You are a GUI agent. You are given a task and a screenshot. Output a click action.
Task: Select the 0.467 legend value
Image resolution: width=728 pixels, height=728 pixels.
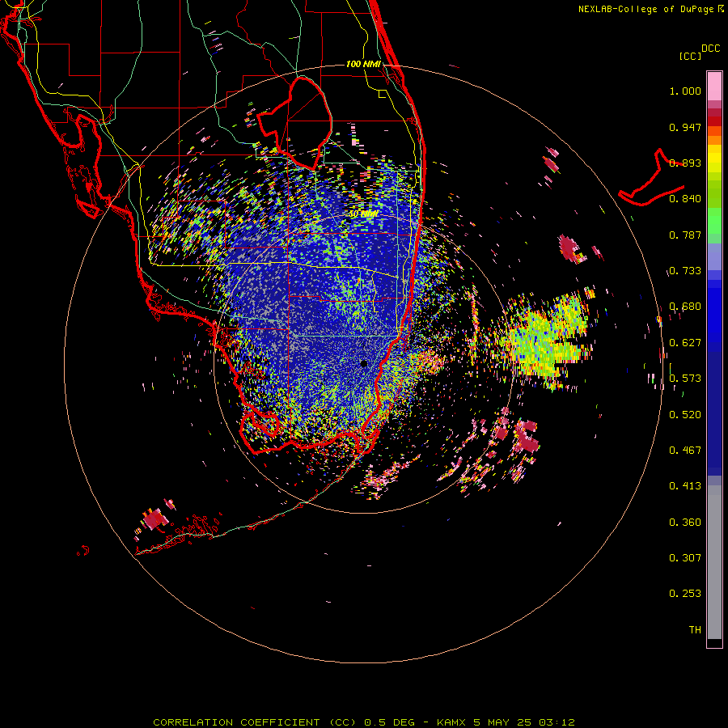[x=685, y=451]
